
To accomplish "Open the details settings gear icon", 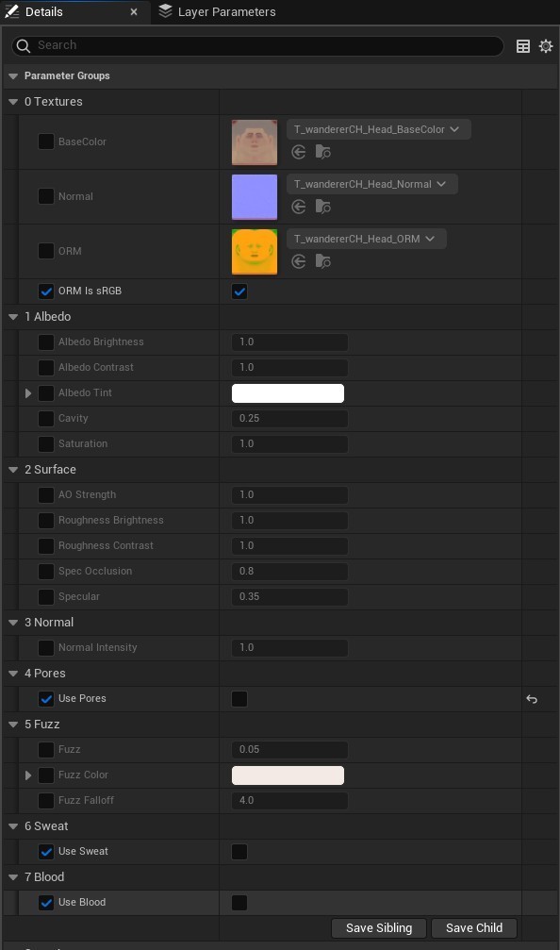I will [546, 46].
